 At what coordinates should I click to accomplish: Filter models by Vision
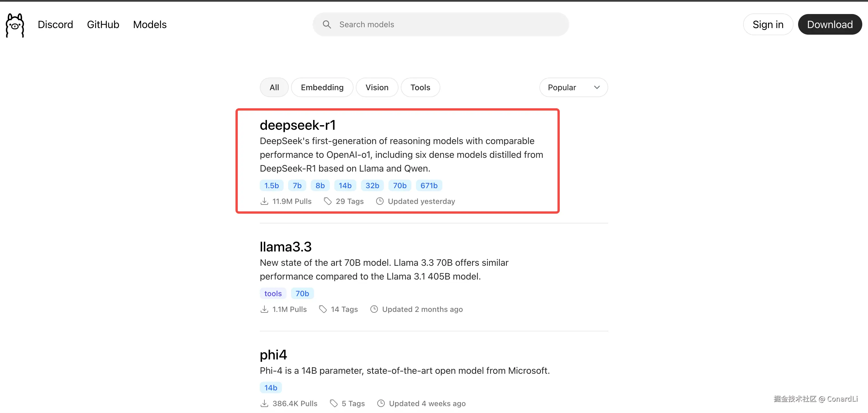377,88
